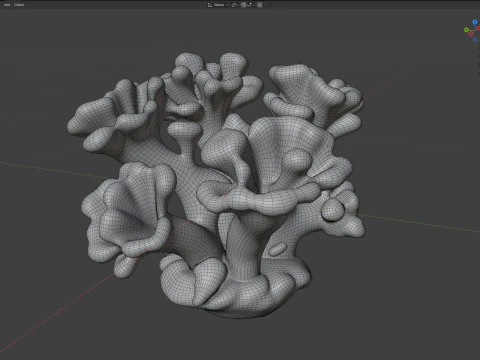Open the Global transform orientation dropdown
Image resolution: width=480 pixels, height=360 pixels.
218,5
